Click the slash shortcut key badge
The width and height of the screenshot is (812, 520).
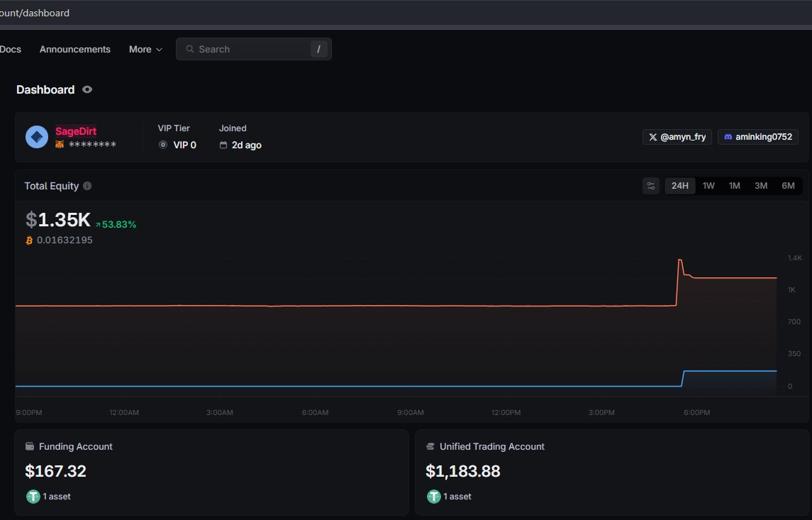tap(318, 49)
